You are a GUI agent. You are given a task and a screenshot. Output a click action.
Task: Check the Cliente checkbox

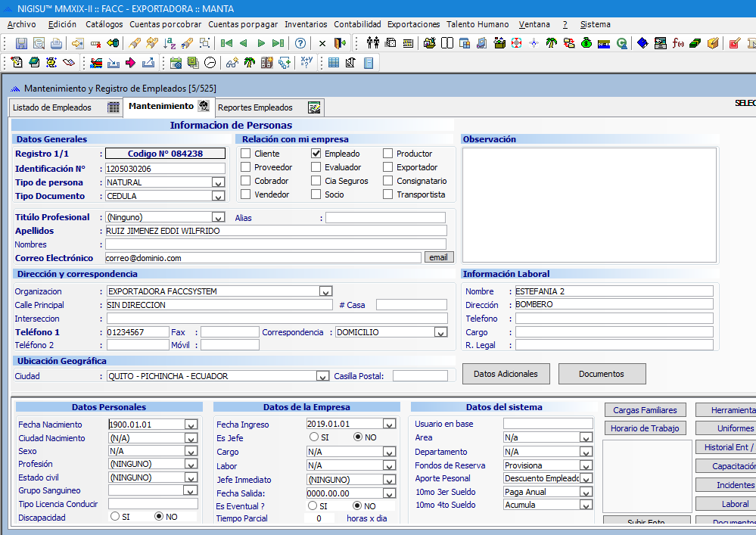point(246,154)
